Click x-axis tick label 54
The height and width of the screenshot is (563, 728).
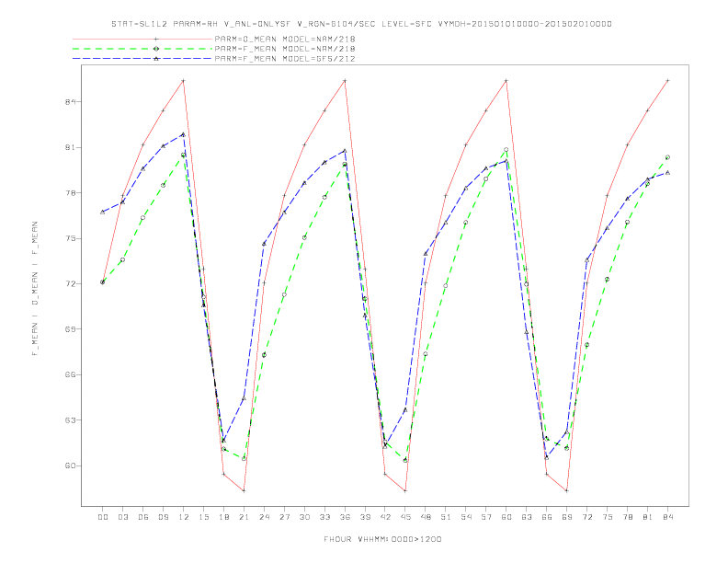point(466,517)
